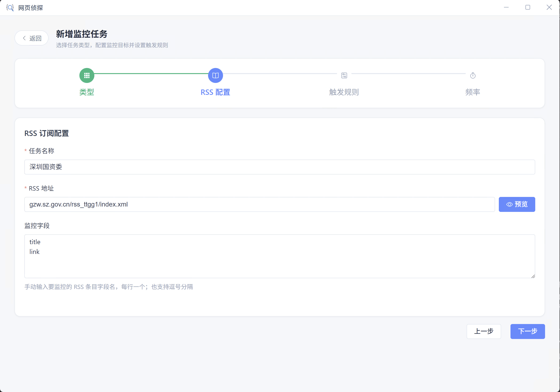
Task: Click the 频率 step stopwatch icon
Action: click(x=473, y=75)
